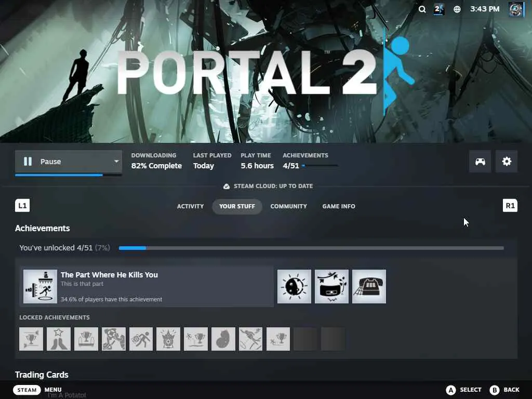This screenshot has width=532, height=399.
Task: Click the B Back button hint
Action: pos(504,390)
